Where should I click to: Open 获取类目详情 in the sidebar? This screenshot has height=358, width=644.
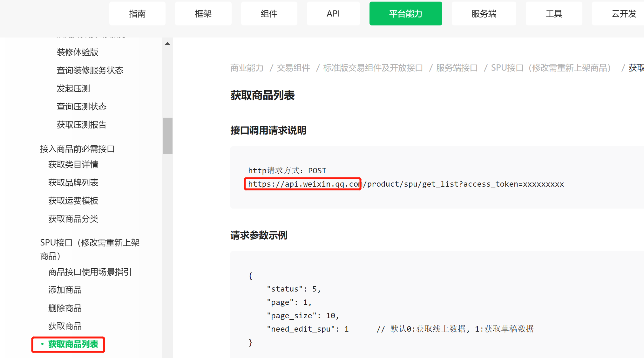point(73,164)
